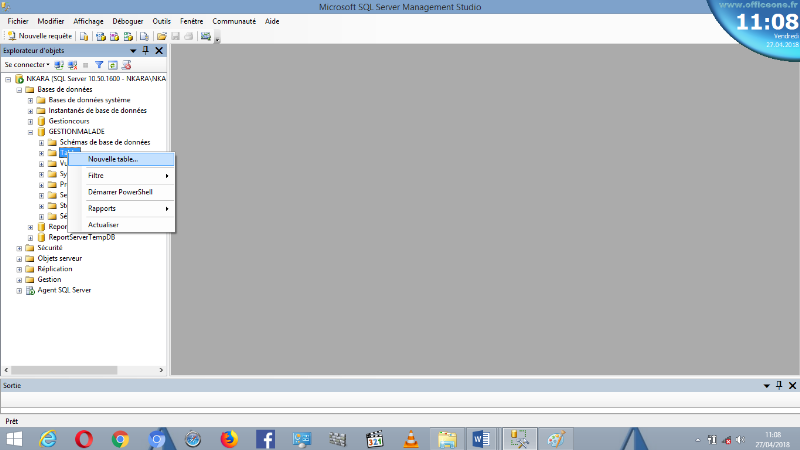This screenshot has width=800, height=450.
Task: Open the Fichier menu
Action: coord(18,21)
